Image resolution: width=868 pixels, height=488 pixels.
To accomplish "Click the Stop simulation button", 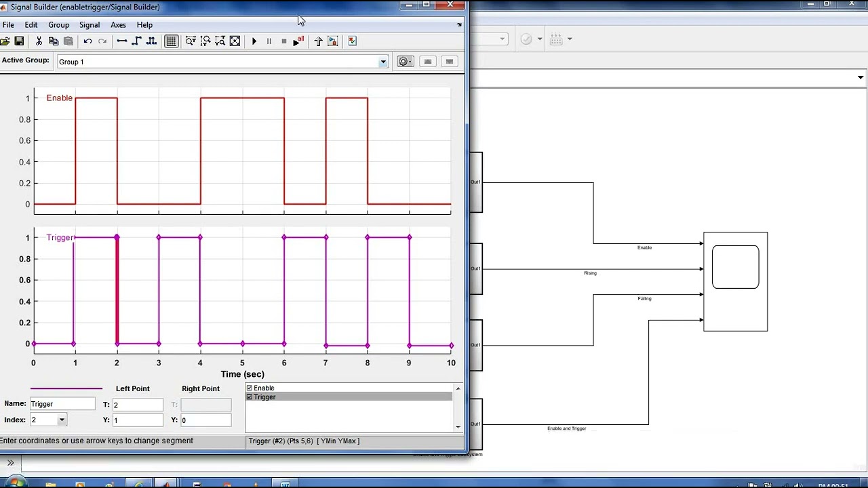I will (x=284, y=41).
